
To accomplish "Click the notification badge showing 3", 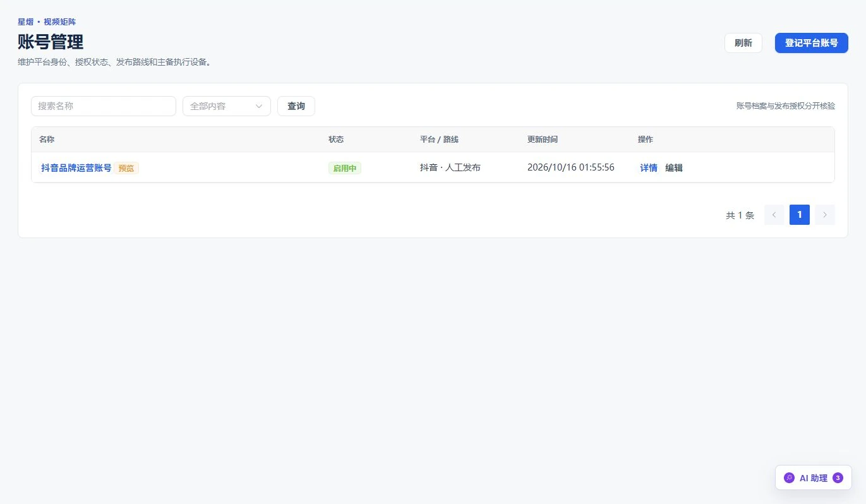I will (x=838, y=478).
